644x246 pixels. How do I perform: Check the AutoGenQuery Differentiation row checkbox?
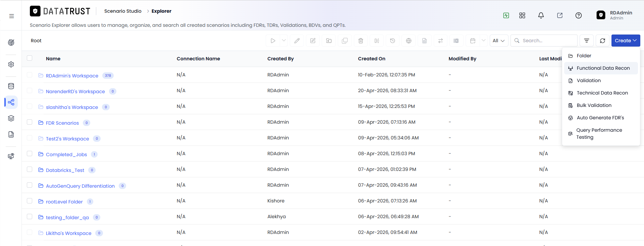click(30, 185)
